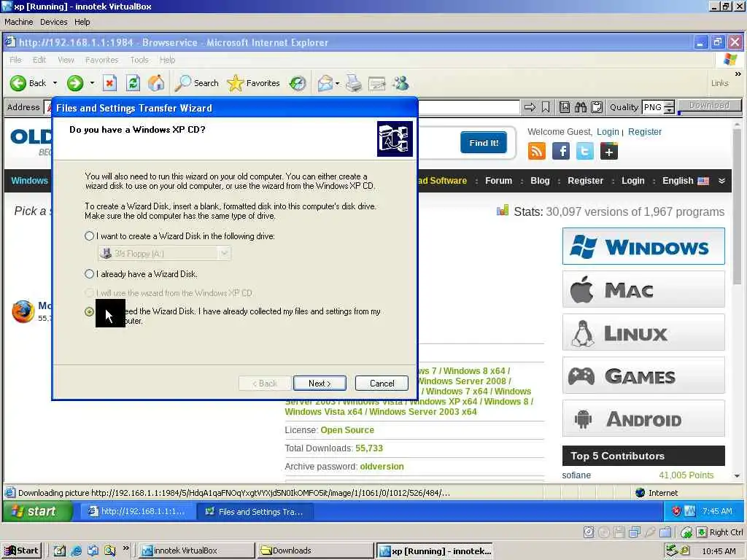Click the Stop loading icon
This screenshot has height=560, width=747.
tap(109, 83)
